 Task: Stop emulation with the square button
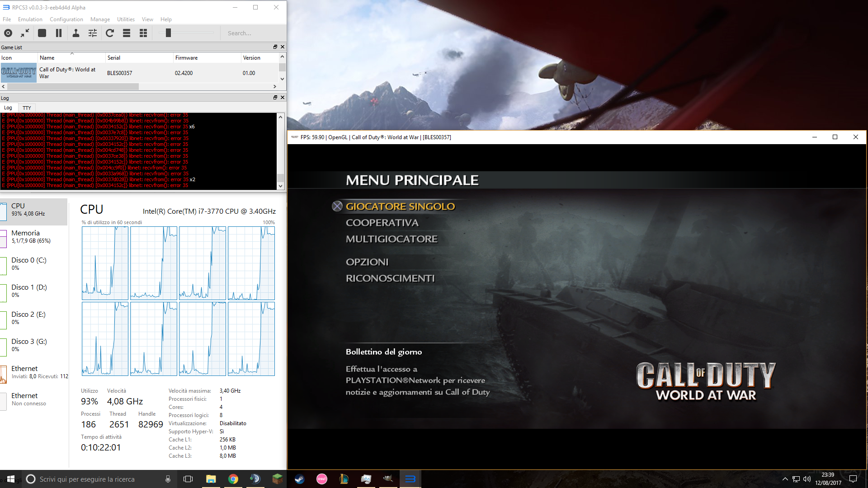tap(42, 33)
